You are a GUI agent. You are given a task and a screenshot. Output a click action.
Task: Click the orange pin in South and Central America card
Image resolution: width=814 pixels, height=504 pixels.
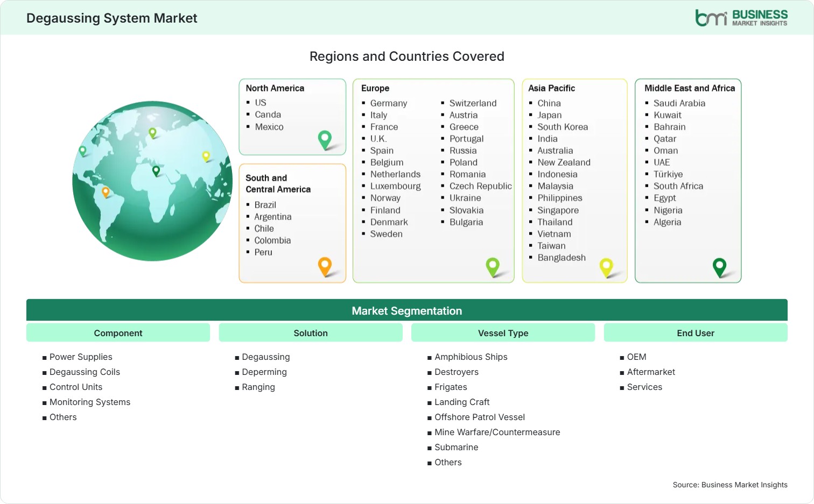click(325, 267)
